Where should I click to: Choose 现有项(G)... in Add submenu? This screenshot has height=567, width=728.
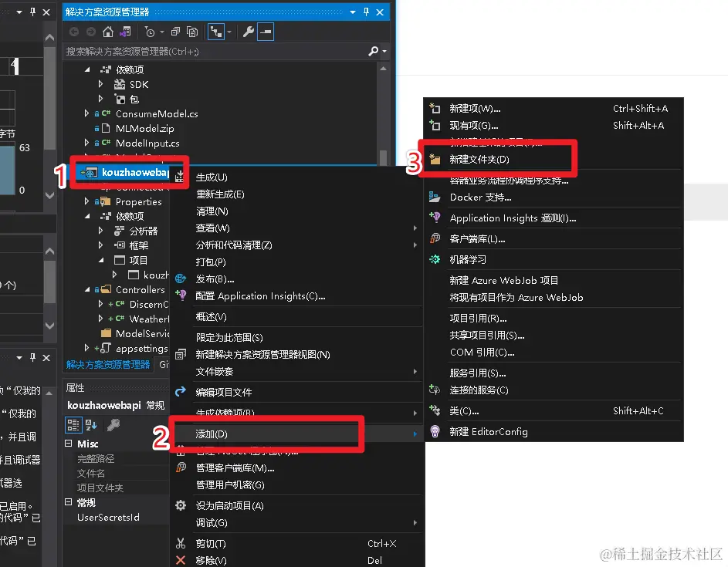(x=554, y=126)
